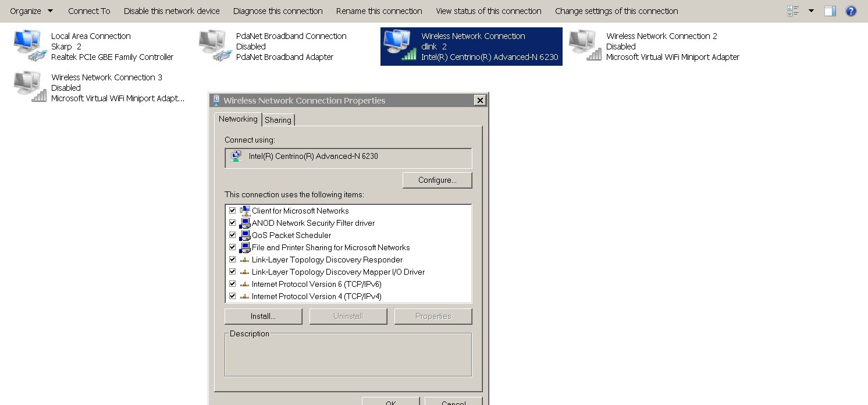868x405 pixels.
Task: Uncheck QoS Packet Scheduler
Action: [233, 235]
